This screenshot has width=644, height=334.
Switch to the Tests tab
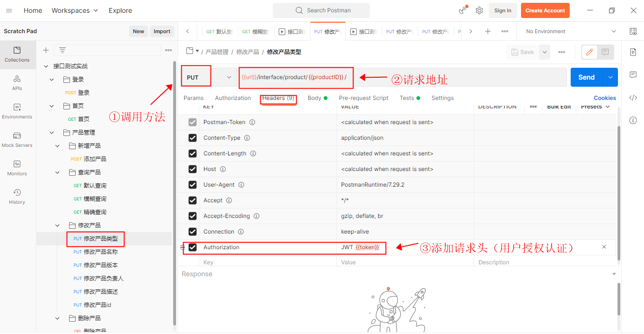click(x=410, y=98)
